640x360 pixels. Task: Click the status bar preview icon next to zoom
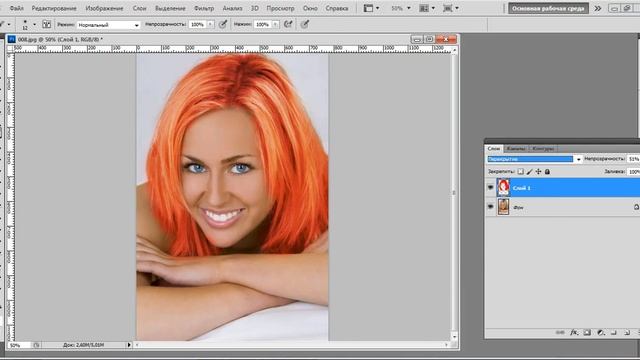[x=36, y=345]
